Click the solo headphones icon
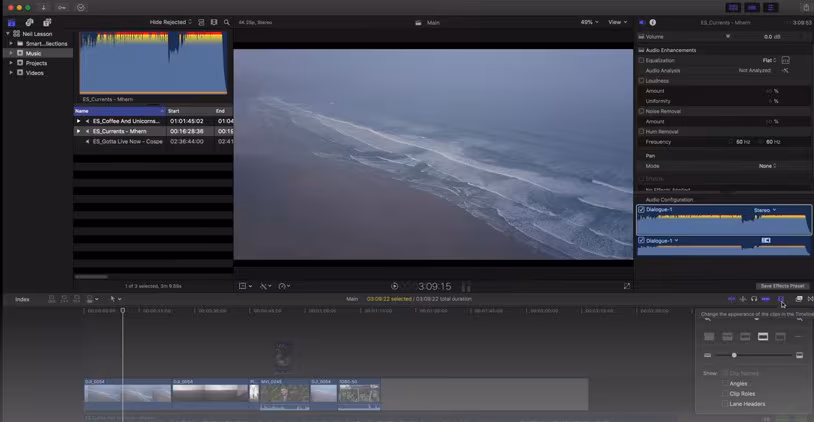Viewport: 814px width, 422px height. [x=754, y=299]
